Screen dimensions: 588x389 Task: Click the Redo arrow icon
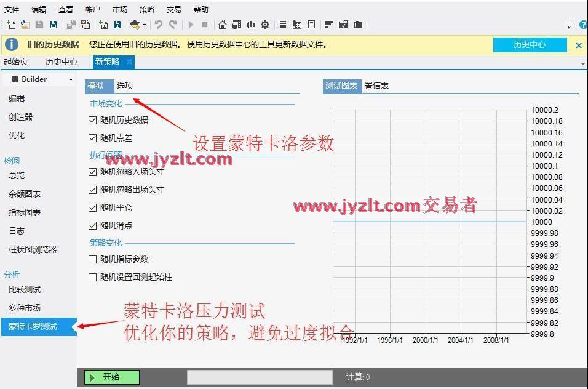pyautogui.click(x=173, y=25)
